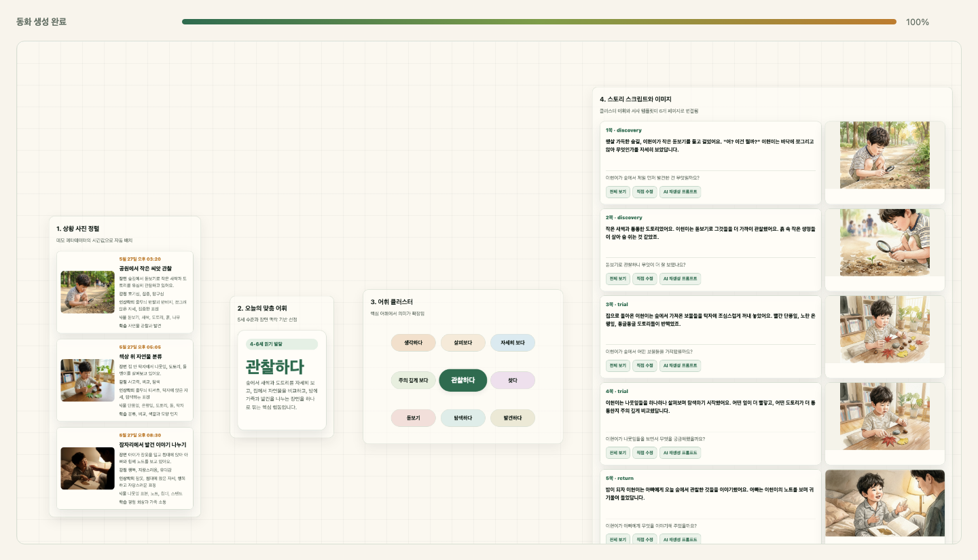Select the 생각하다 vocabulary chip
This screenshot has height=560, width=978.
[413, 343]
